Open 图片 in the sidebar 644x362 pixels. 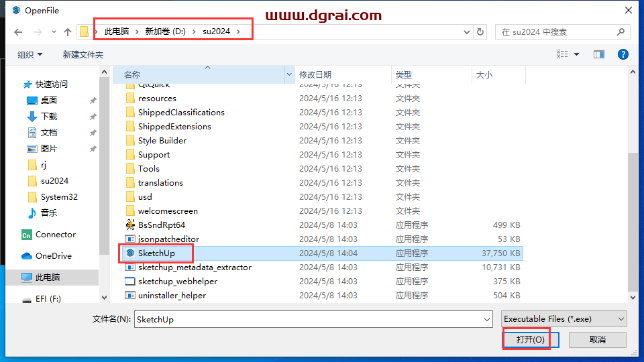49,149
